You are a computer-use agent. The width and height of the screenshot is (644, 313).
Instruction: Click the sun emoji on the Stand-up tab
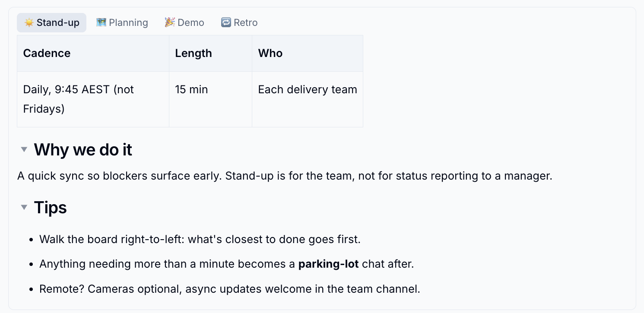tap(29, 23)
